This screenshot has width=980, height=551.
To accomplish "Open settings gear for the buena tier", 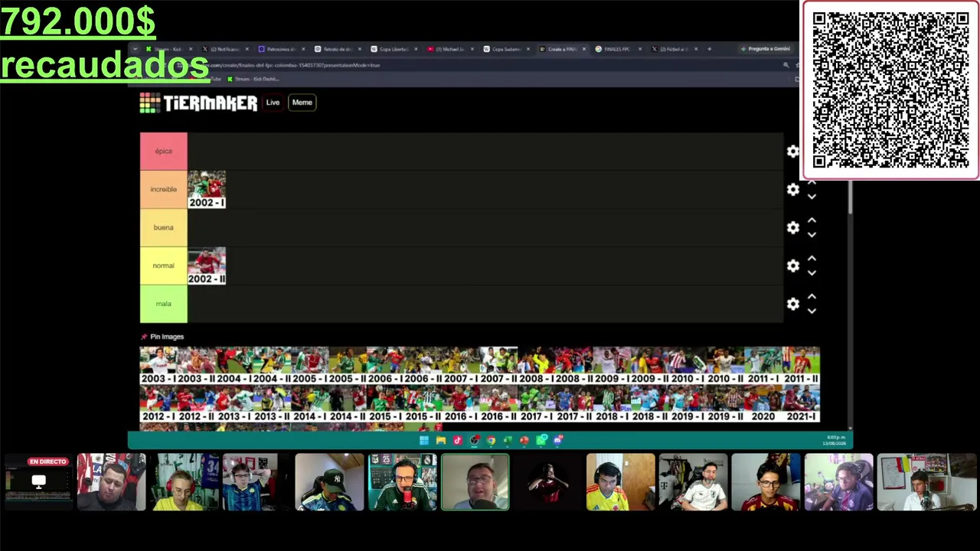I will [x=793, y=228].
